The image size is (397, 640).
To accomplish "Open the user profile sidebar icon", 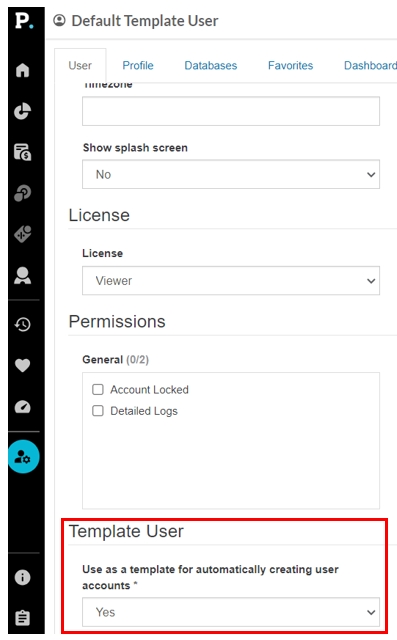I will (22, 276).
